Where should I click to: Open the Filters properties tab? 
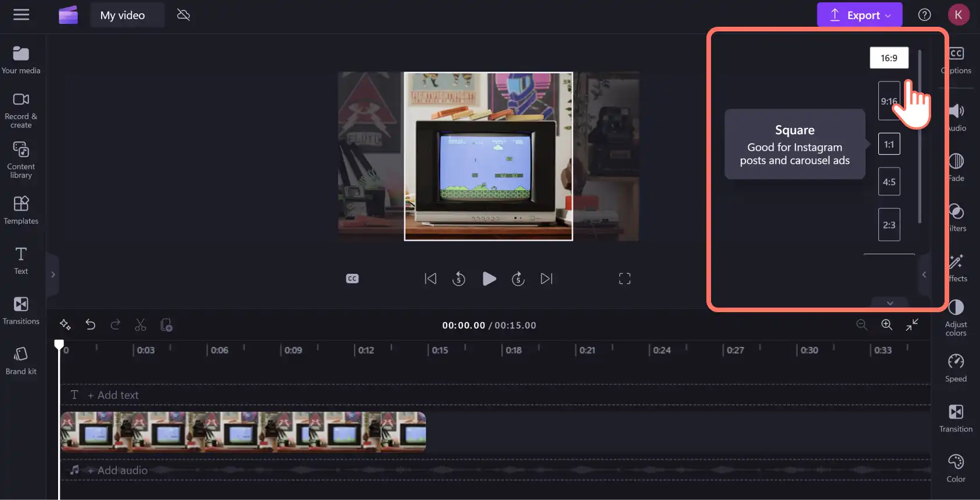point(956,218)
